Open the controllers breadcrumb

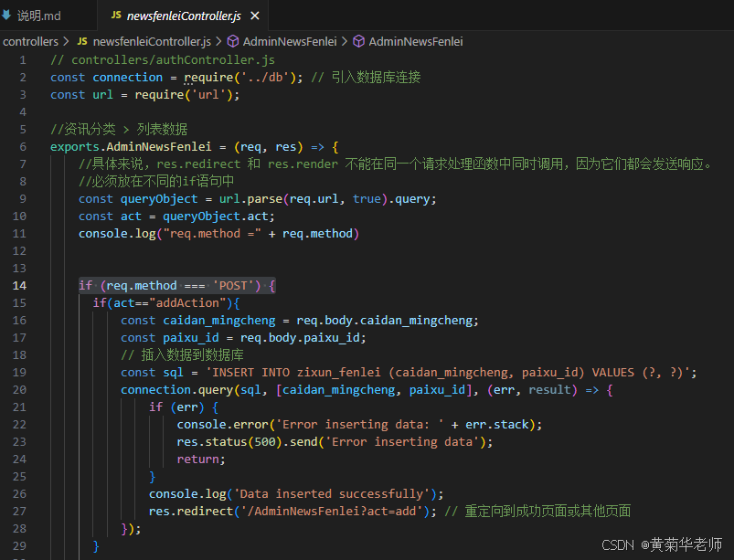click(x=30, y=42)
